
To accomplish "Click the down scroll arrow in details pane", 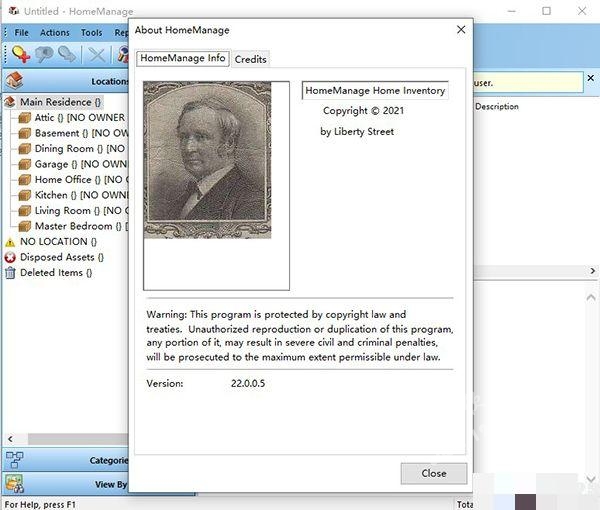I will pyautogui.click(x=591, y=479).
